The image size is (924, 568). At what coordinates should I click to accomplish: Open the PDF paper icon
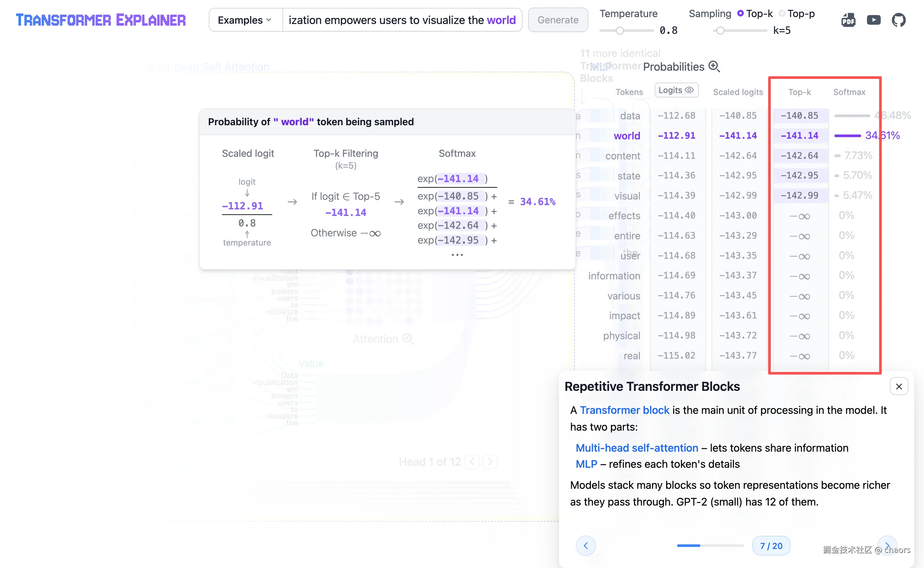848,20
